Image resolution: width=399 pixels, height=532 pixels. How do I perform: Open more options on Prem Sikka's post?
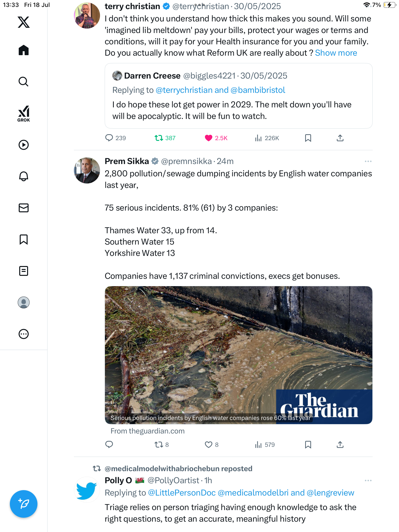[x=368, y=161]
